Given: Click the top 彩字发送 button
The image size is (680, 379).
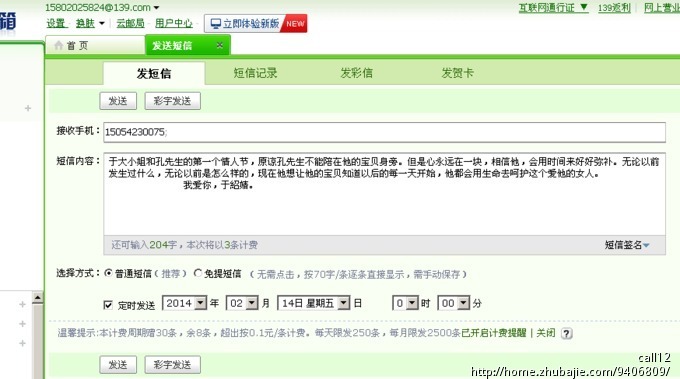Looking at the screenshot, I should (x=172, y=101).
